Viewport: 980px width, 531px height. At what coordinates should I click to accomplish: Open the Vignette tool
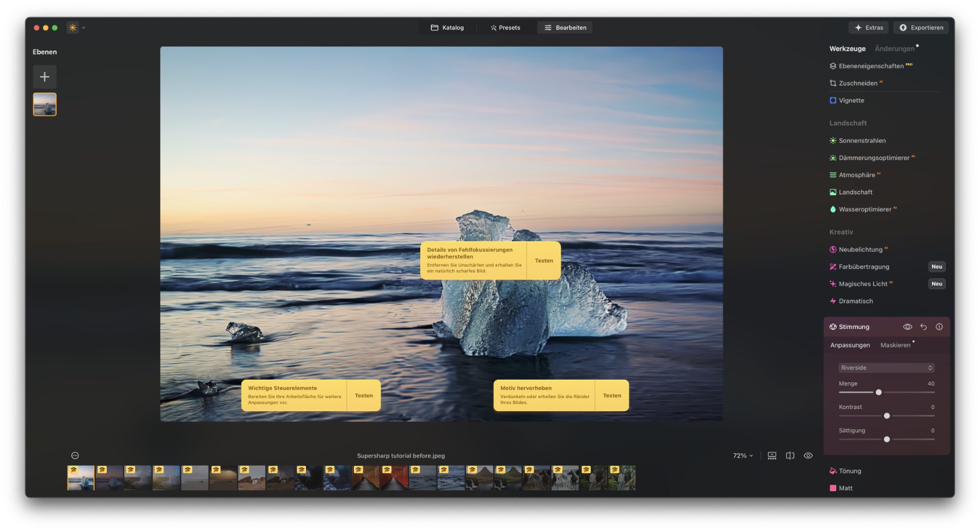tap(851, 101)
